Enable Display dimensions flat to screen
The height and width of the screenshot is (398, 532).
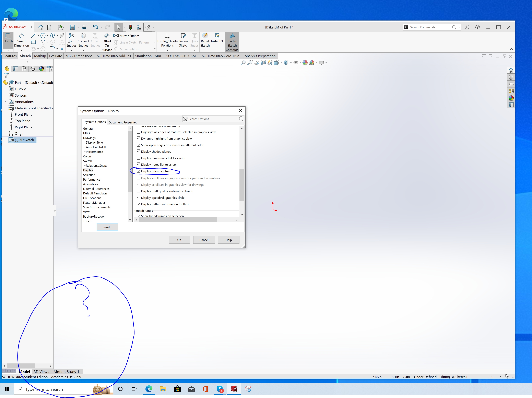(139, 158)
